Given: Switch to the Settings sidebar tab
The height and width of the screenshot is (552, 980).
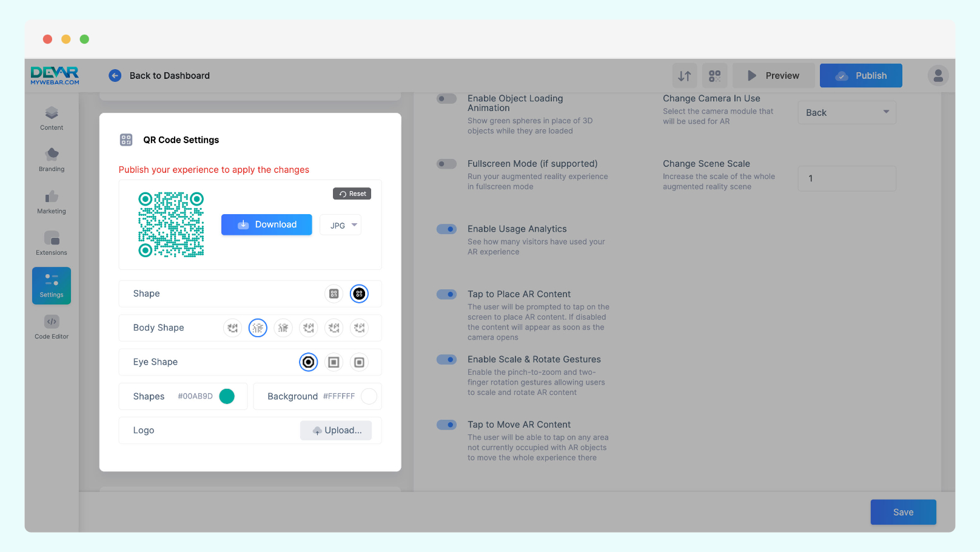Looking at the screenshot, I should 52,286.
